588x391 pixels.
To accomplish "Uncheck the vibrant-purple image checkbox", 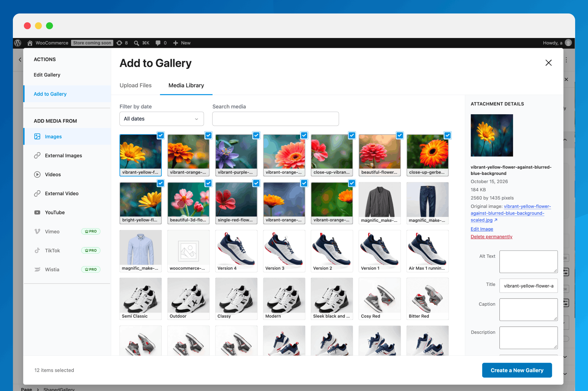I will point(256,135).
